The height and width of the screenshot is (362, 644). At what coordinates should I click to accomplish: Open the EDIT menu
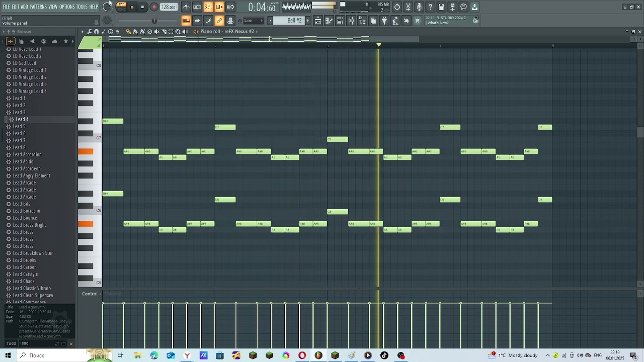pyautogui.click(x=16, y=7)
